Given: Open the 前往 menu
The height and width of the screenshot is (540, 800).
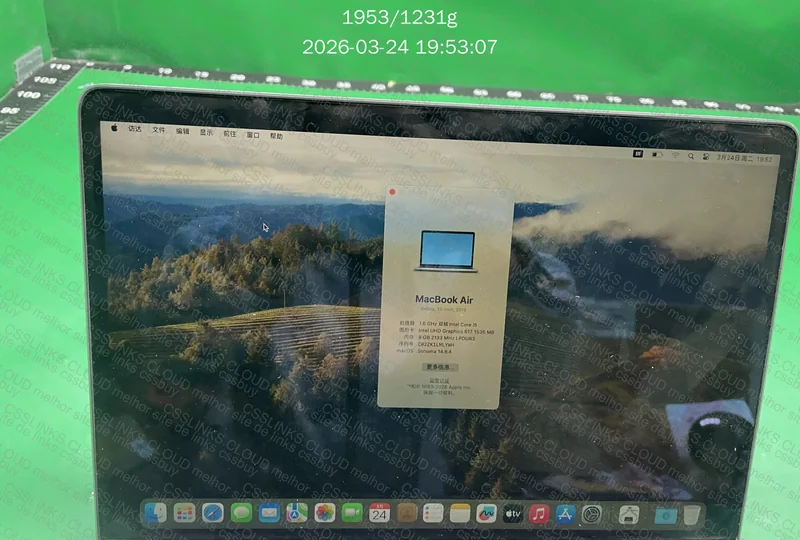Looking at the screenshot, I should [x=230, y=134].
